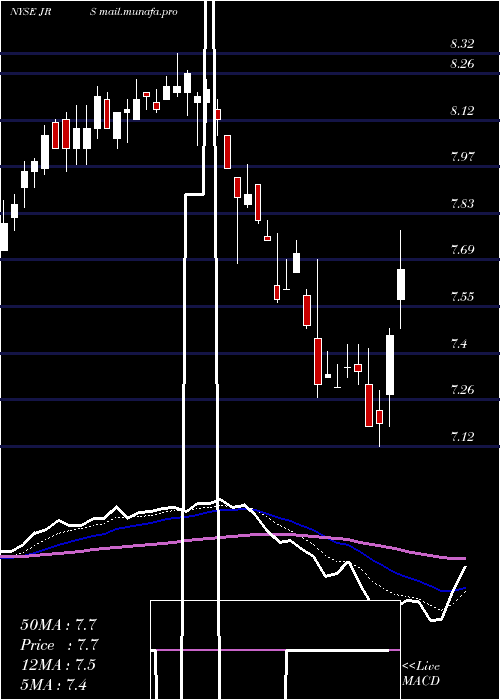Screen dimensions: 500x700
Task: Click the <<Live MACD label
Action: tap(421, 674)
